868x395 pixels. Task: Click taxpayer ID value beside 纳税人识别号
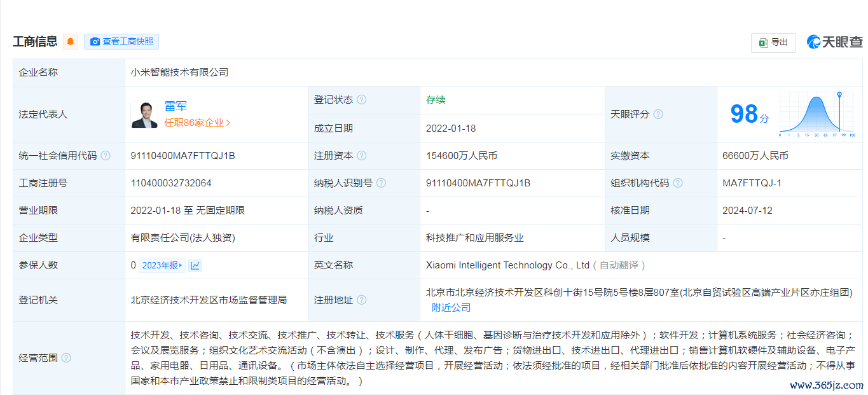coord(478,183)
